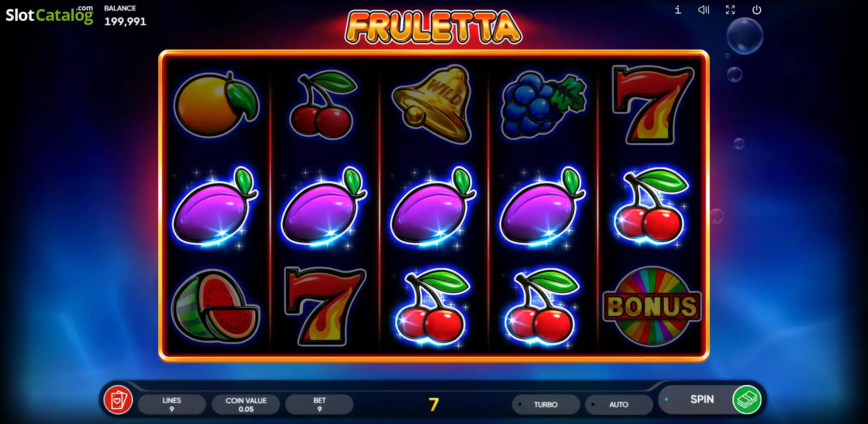The width and height of the screenshot is (868, 424).
Task: Open the LINES selector
Action: [172, 405]
